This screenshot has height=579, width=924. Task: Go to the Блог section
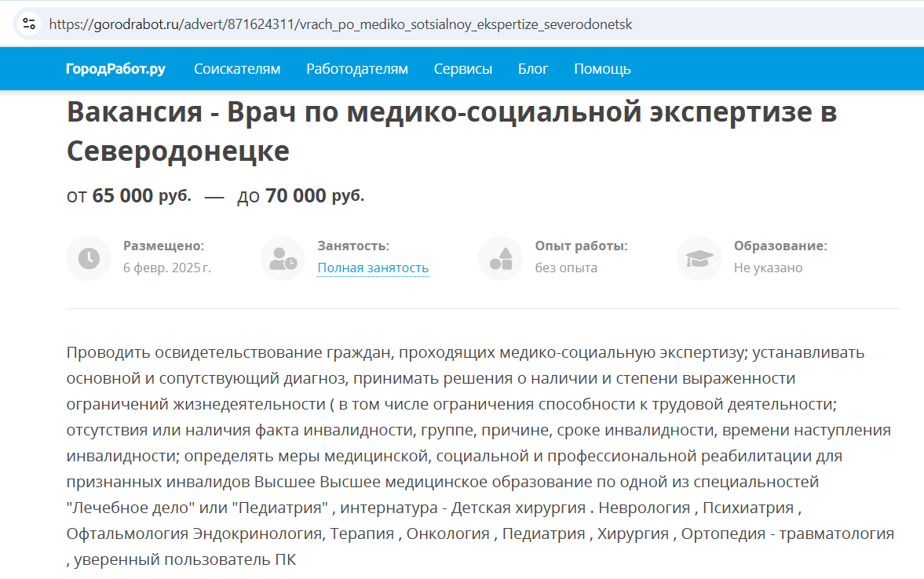(533, 69)
